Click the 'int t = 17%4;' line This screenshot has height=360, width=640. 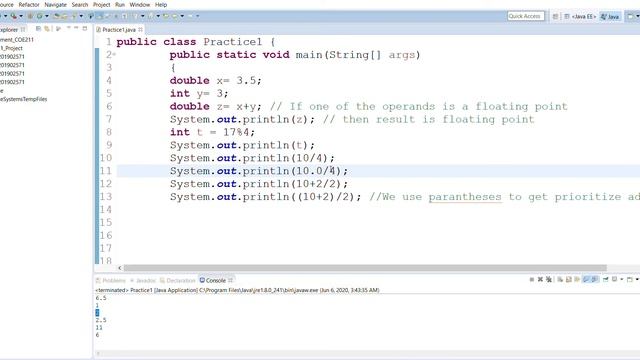pyautogui.click(x=212, y=132)
